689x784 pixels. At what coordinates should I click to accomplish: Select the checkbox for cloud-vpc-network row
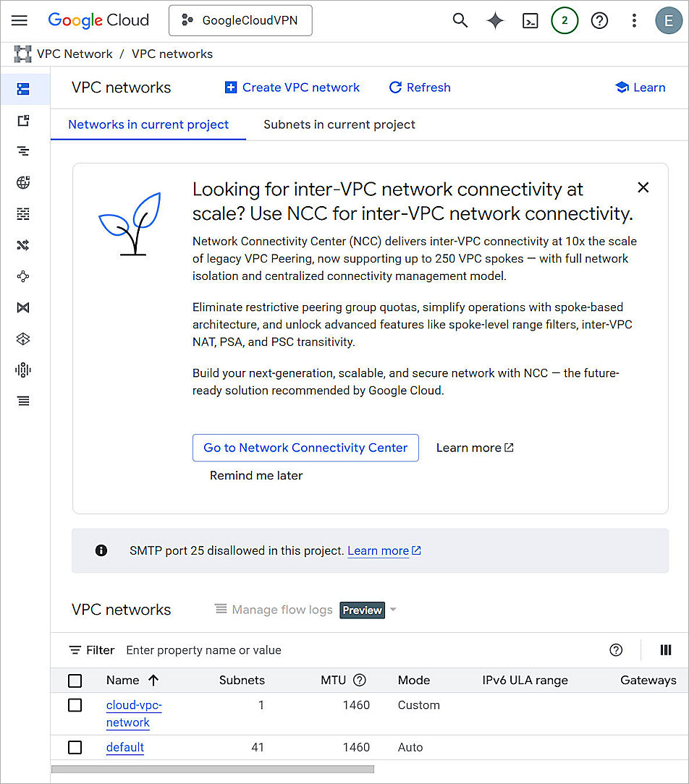coord(75,705)
